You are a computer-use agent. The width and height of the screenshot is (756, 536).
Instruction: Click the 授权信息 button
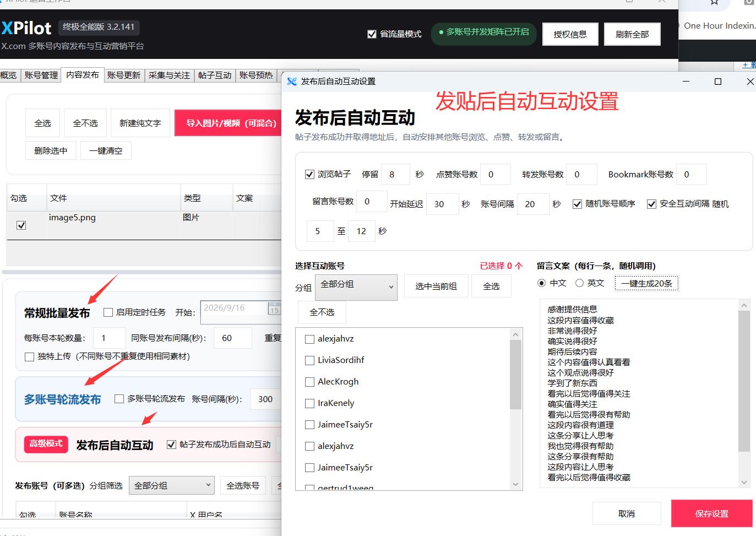(x=570, y=34)
